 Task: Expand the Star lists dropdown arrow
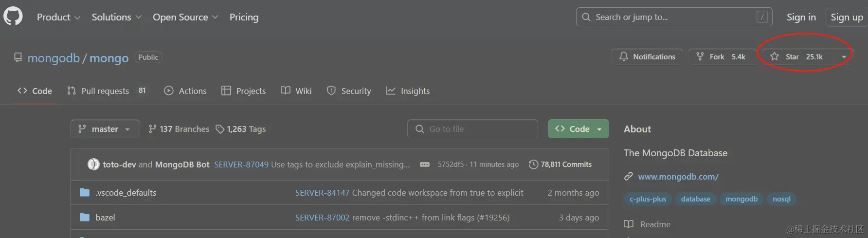tap(844, 57)
